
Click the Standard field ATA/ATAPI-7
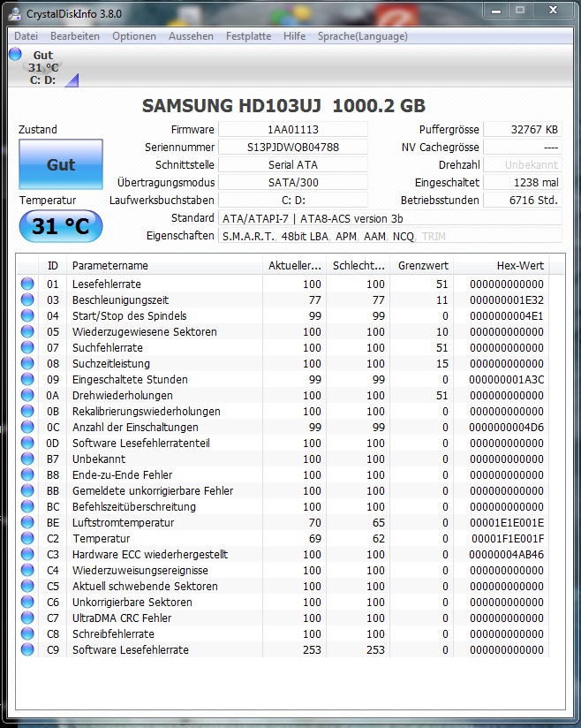click(x=389, y=217)
